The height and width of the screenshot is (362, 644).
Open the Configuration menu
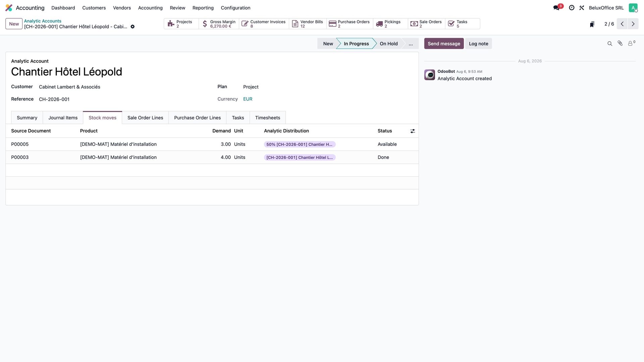pos(235,8)
